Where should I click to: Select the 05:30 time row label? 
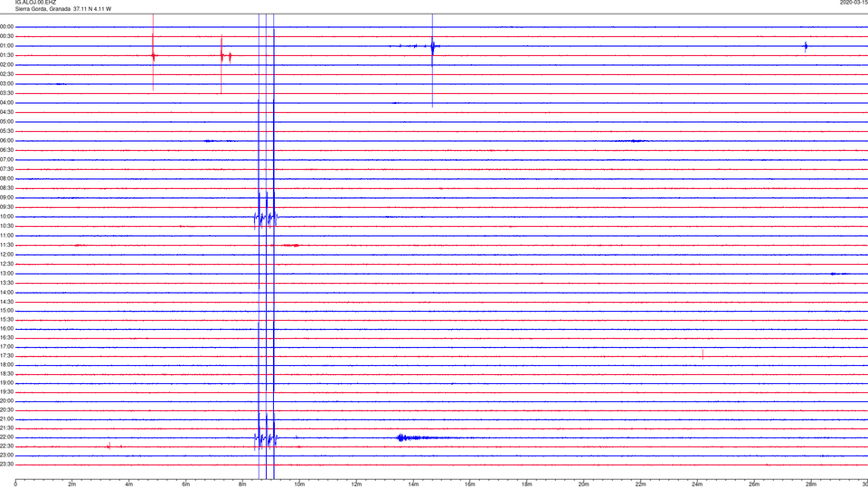[7, 131]
